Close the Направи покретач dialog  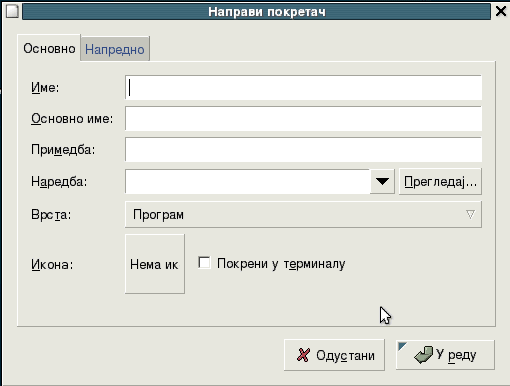(x=501, y=12)
